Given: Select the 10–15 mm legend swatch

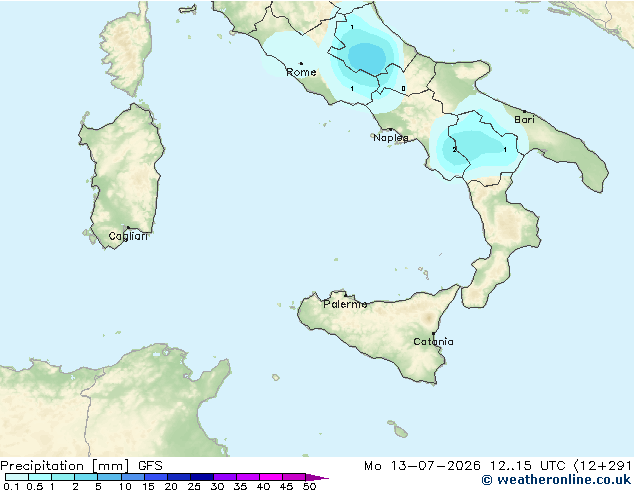Looking at the screenshot, I should [133, 477].
